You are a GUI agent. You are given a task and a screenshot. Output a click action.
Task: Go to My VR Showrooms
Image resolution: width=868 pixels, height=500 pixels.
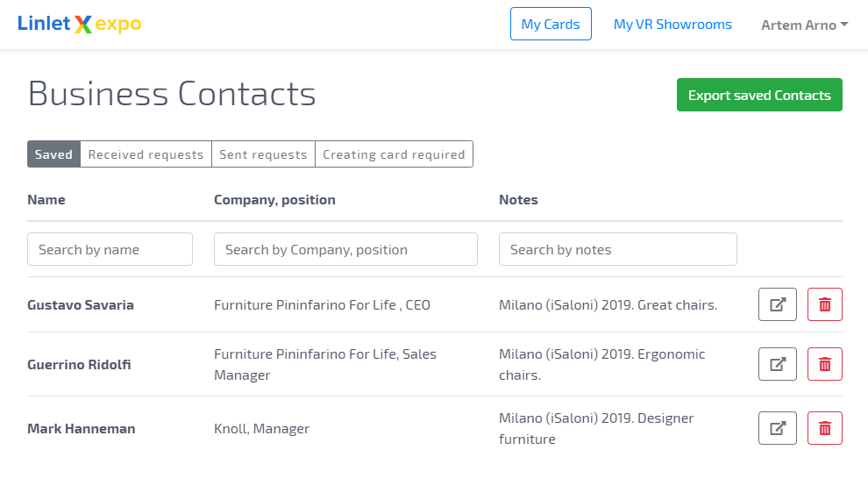tap(672, 25)
